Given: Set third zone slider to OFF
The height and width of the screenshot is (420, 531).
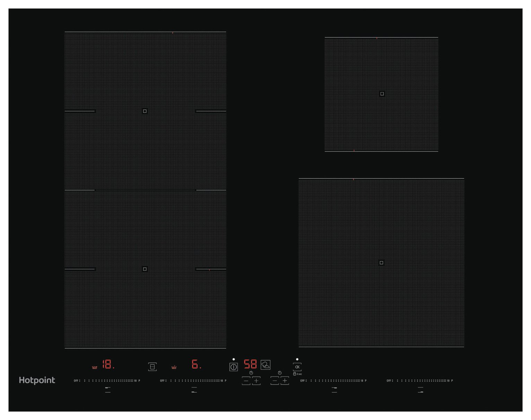Looking at the screenshot, I should click(x=303, y=381).
